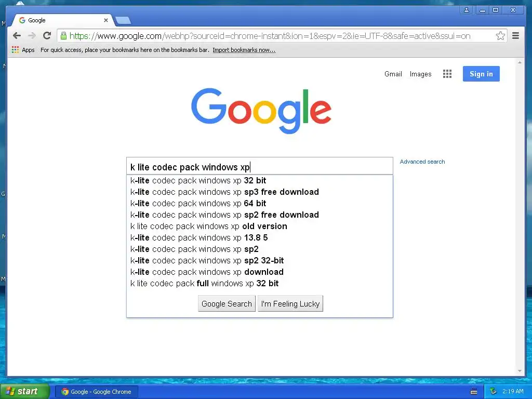
Task: Click the Google Search button
Action: click(227, 303)
